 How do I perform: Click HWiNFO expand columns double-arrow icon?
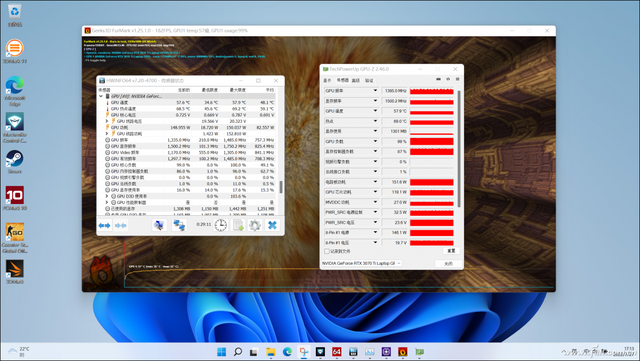[x=104, y=225]
